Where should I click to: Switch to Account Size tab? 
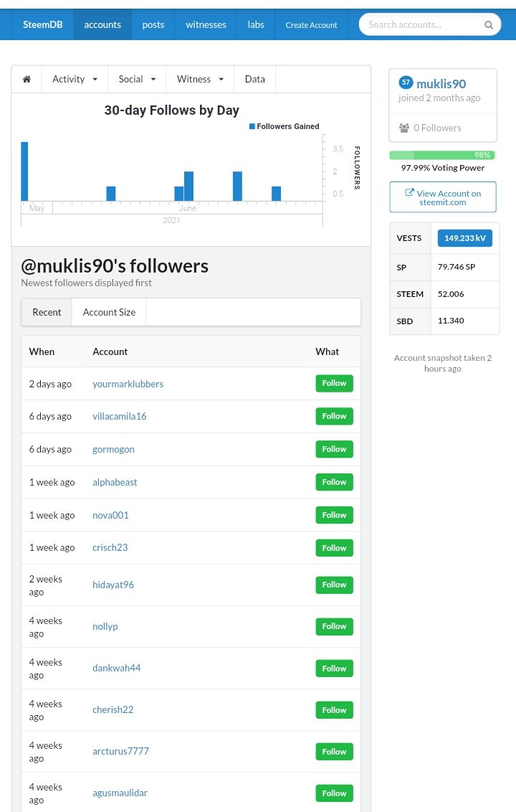109,312
